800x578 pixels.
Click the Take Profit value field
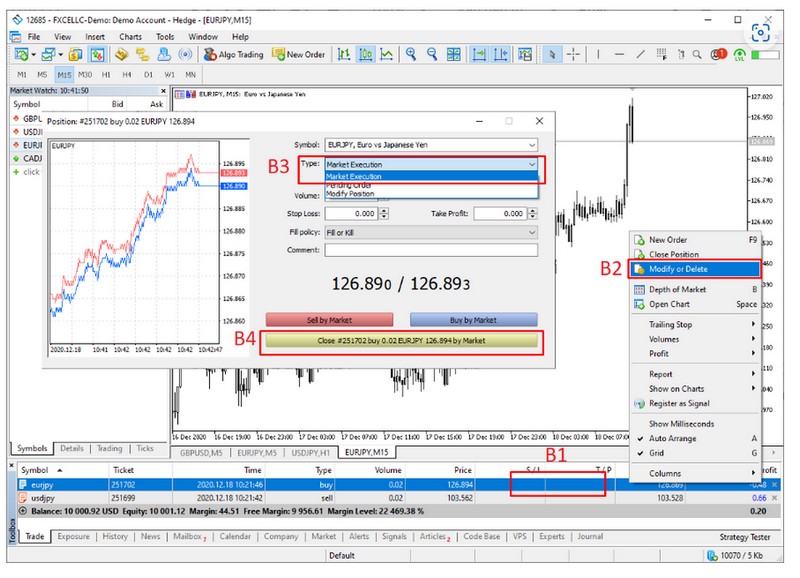click(500, 214)
